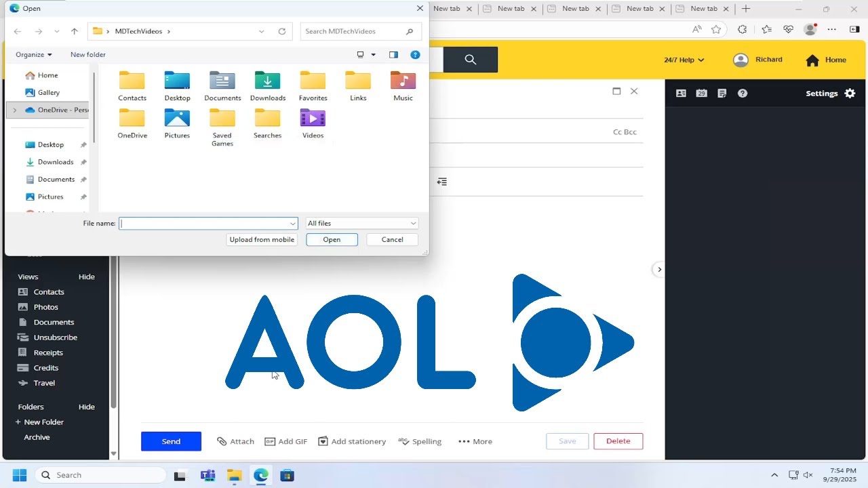868x488 pixels.
Task: Open File Explorer from taskbar
Action: click(x=234, y=475)
